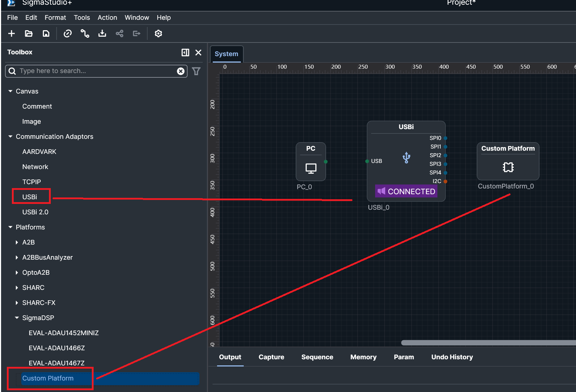The image size is (576, 392).
Task: Switch to the Memory tab
Action: tap(364, 357)
